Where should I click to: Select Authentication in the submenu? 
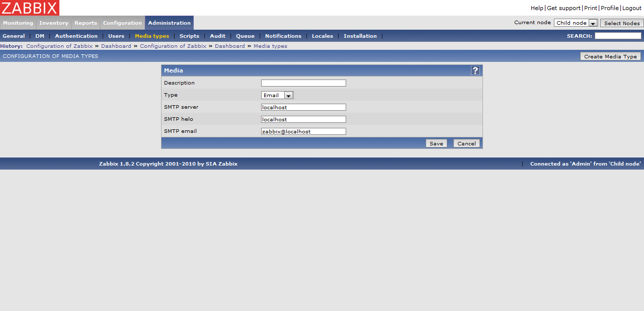[x=76, y=36]
